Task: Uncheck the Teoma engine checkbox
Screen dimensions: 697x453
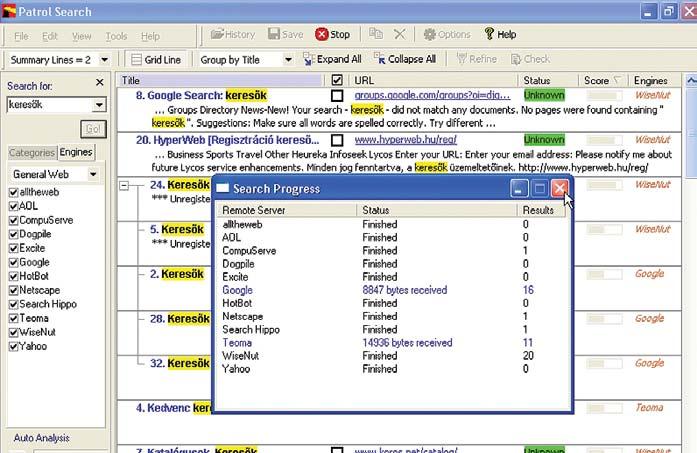Action: (x=13, y=319)
